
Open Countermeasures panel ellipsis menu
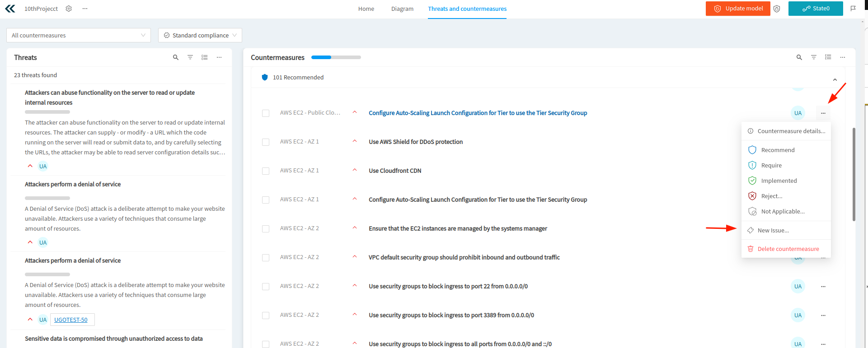coord(843,57)
